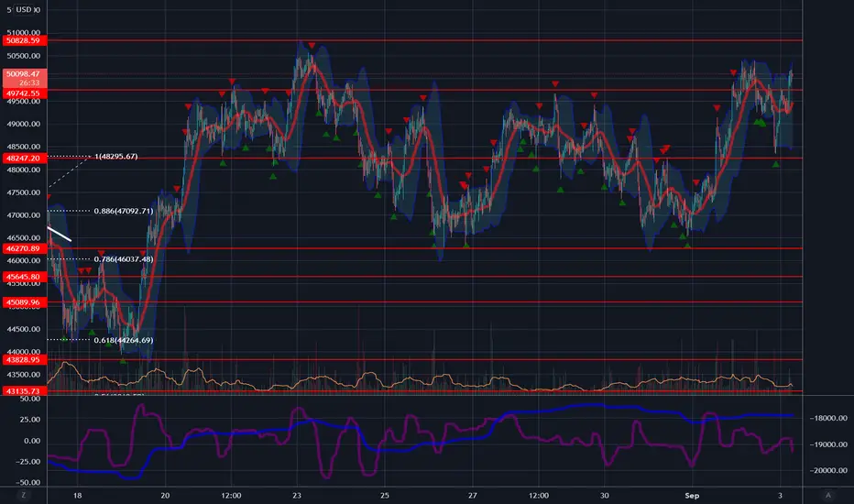The image size is (854, 504).
Task: Click the 50828.59 price line label
Action: click(x=25, y=40)
